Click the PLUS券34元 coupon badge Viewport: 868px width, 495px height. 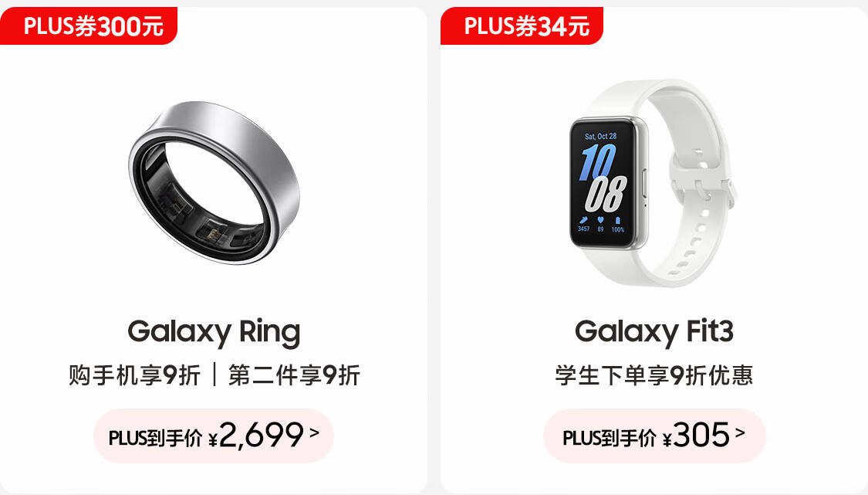[x=522, y=25]
